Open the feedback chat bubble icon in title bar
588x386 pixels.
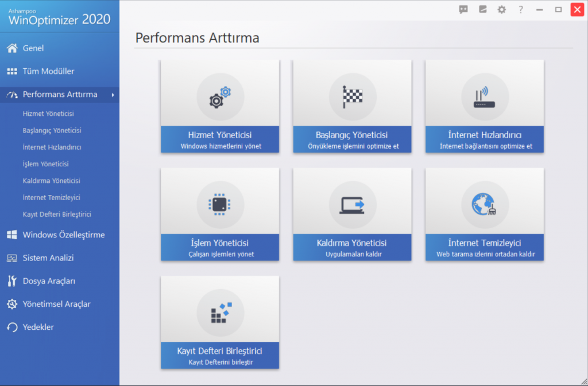point(463,9)
